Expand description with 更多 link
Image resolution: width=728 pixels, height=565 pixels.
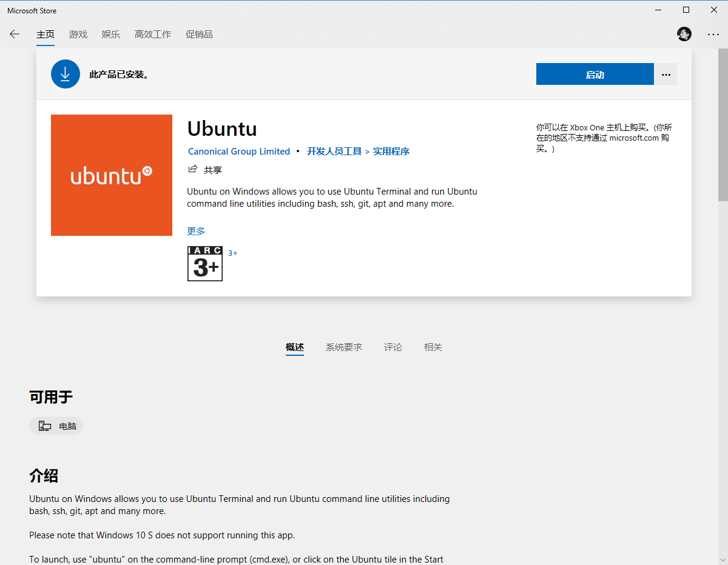[196, 231]
